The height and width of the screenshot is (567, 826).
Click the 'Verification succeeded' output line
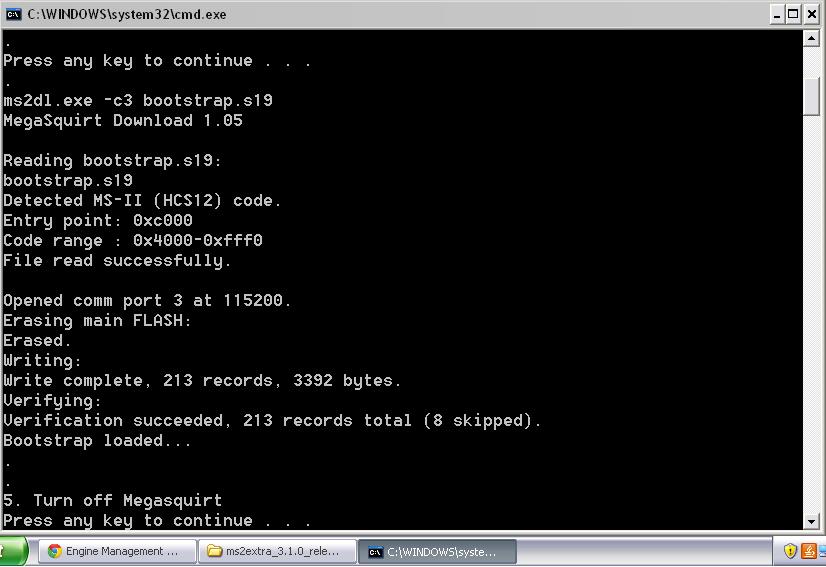272,420
